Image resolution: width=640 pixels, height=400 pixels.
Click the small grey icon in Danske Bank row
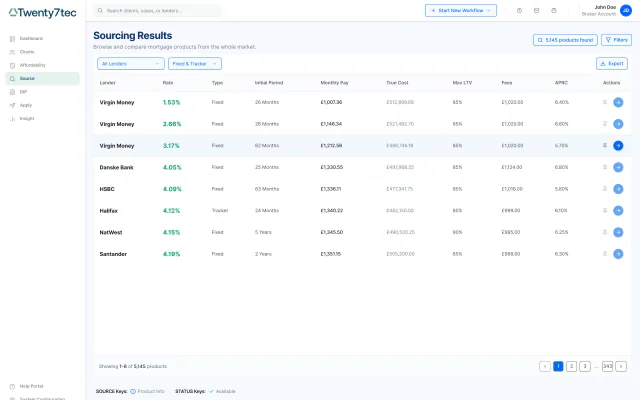click(x=605, y=167)
